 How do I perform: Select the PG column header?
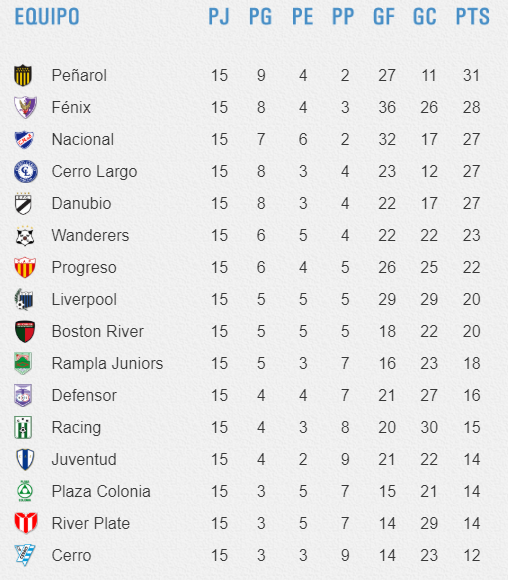260,17
